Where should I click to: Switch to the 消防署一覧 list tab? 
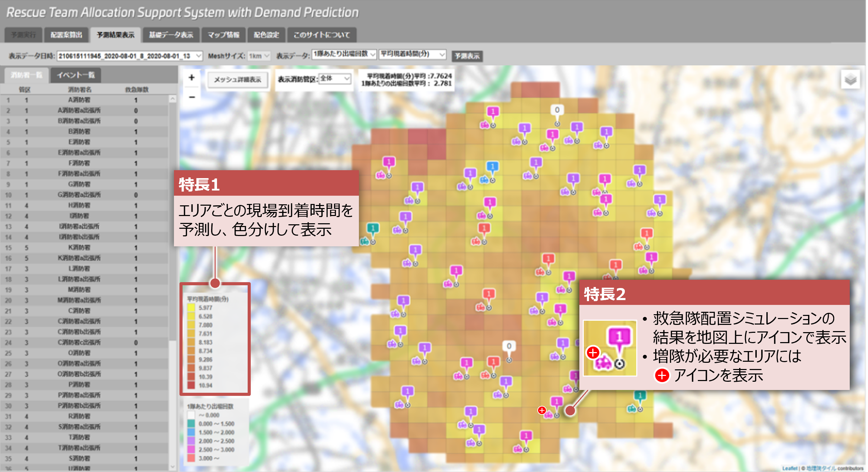[26, 75]
